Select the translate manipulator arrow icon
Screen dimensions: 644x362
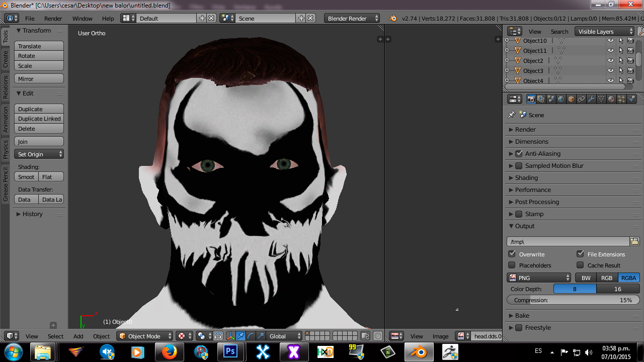(x=241, y=336)
